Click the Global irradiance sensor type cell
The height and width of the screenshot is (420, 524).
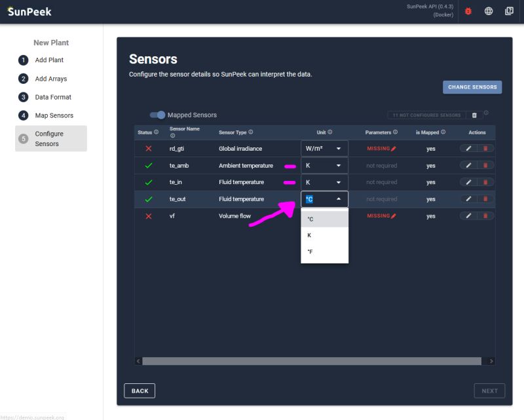tap(240, 149)
